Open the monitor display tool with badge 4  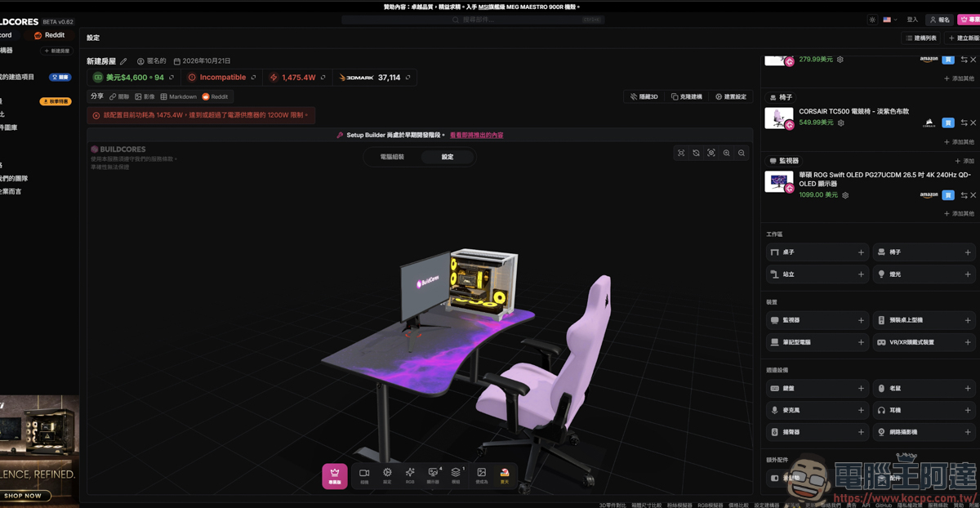[433, 475]
